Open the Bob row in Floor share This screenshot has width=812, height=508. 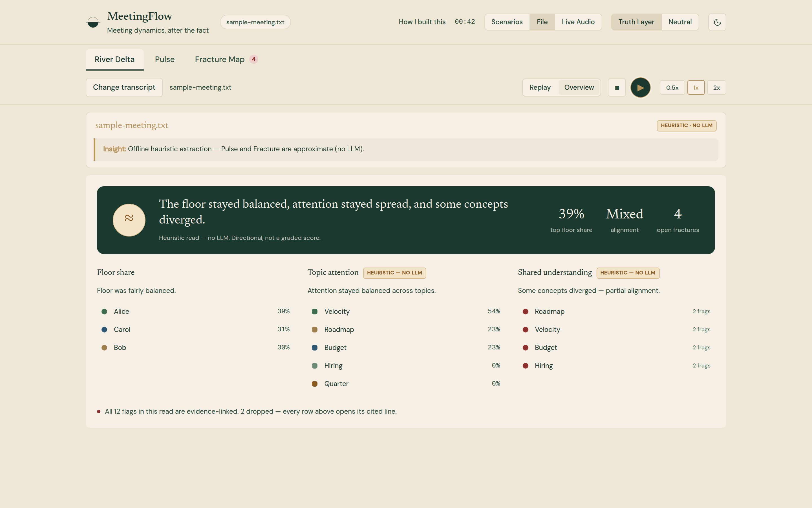[x=195, y=348]
